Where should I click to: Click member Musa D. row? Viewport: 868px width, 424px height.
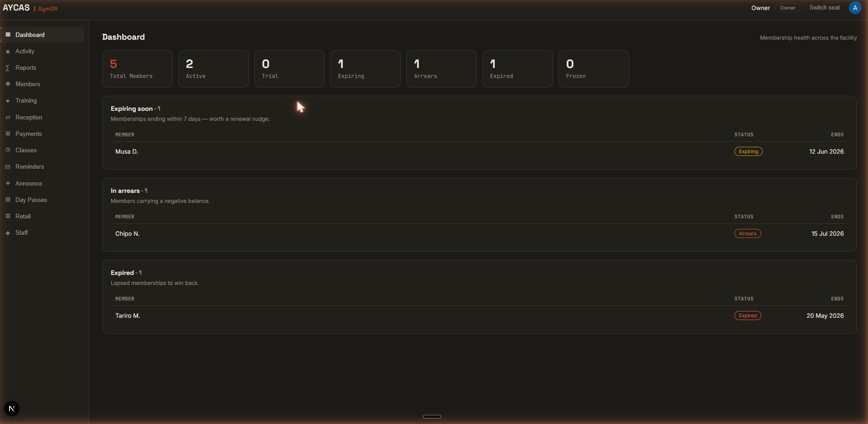point(479,151)
